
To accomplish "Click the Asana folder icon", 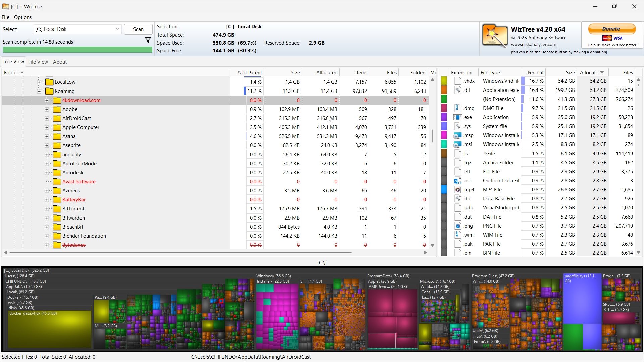I will coord(57,136).
